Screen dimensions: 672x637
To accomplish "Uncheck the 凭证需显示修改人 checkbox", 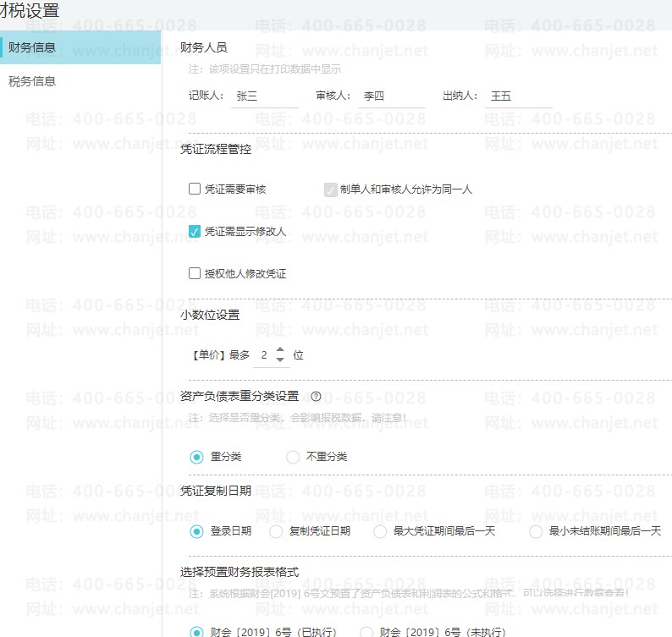I will coord(195,231).
